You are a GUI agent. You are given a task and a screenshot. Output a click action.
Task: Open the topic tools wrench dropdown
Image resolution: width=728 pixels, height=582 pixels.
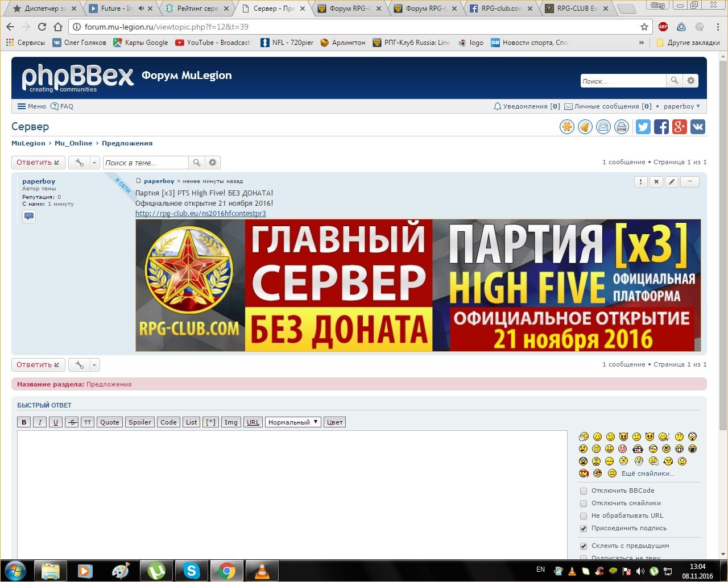coord(84,163)
